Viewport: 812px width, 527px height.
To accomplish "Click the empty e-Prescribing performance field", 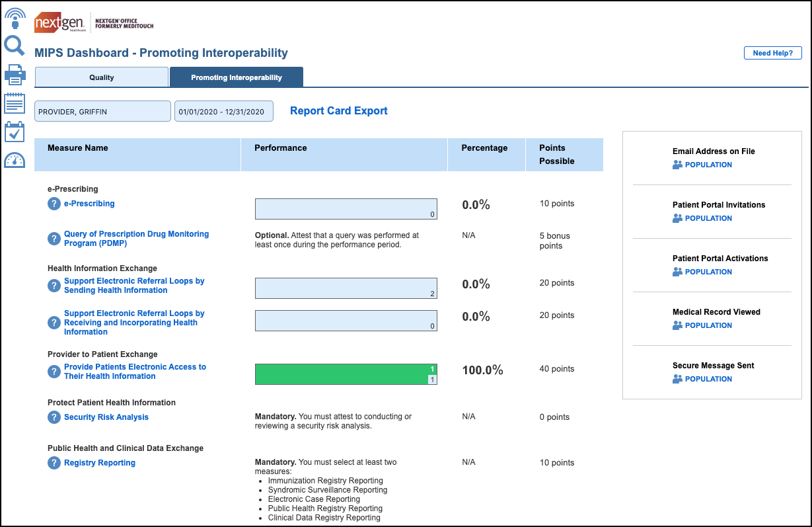I will (x=346, y=208).
